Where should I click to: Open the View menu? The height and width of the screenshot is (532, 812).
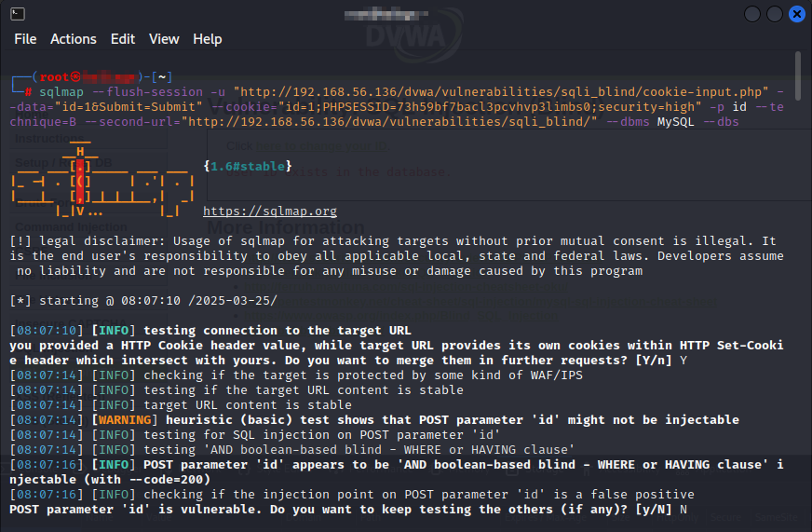164,39
